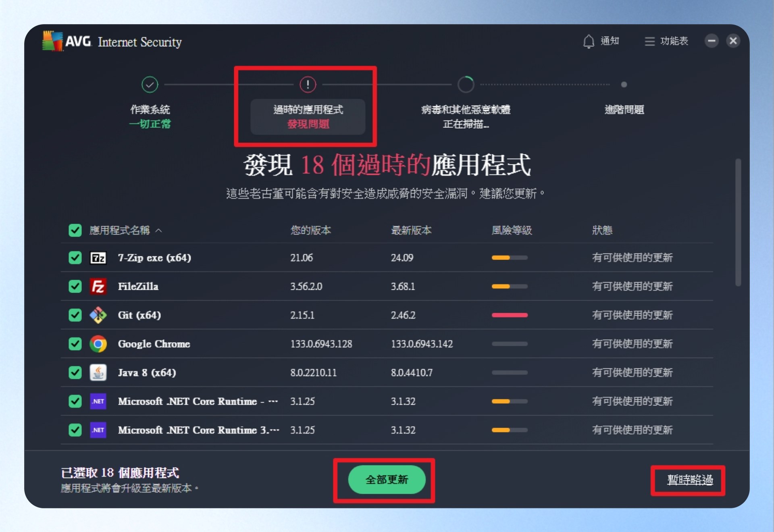Click Chrome's latest version 133.0.6943.142
Screen dimensions: 774x532
tap(422, 344)
